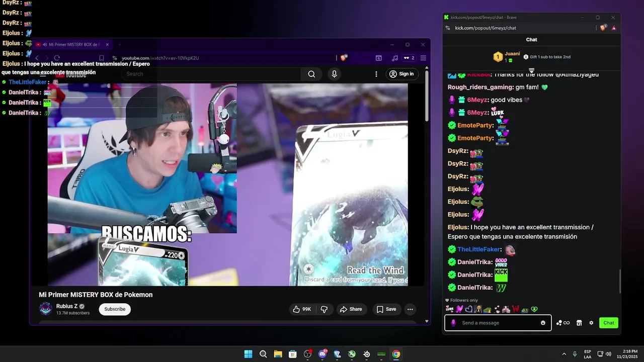Open the Brave hamburger menu in YouTube window

423,58
